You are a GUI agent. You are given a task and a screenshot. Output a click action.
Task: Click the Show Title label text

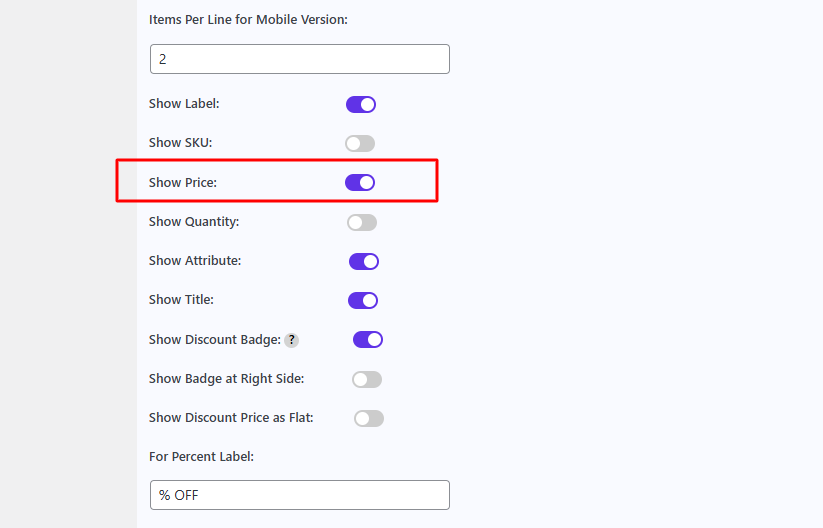(182, 300)
